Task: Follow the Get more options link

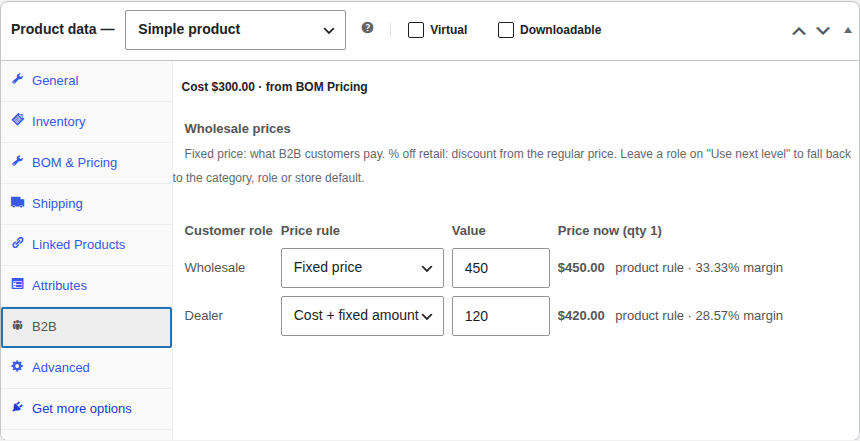Action: [87, 409]
